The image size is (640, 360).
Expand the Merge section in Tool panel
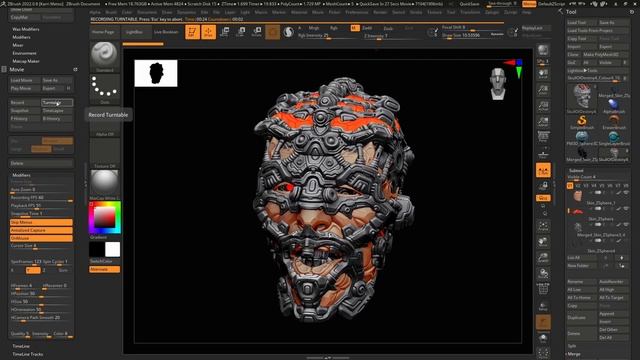574,354
